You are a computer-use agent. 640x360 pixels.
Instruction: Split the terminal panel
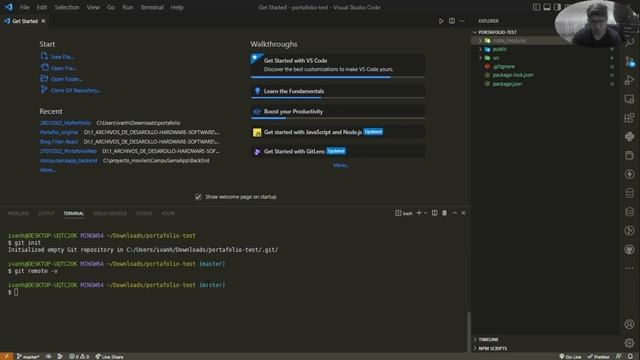[x=434, y=213]
